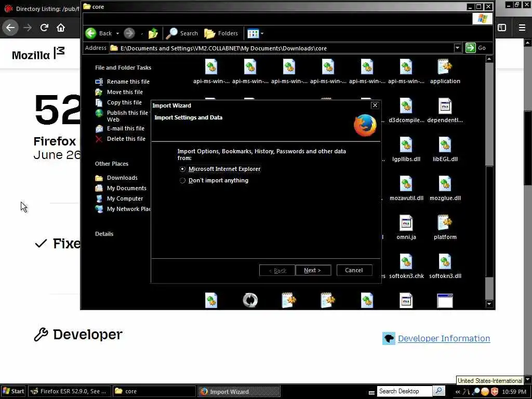Select first api-ms-win file icon

click(x=211, y=67)
